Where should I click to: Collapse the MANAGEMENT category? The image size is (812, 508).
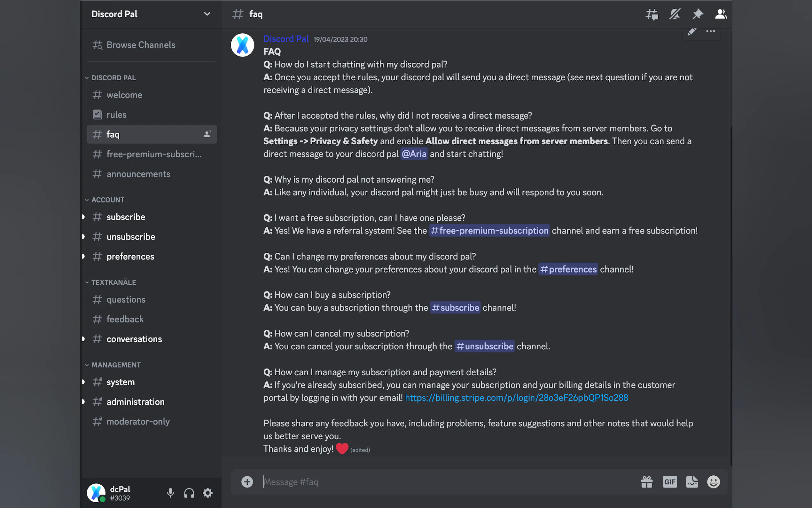tap(116, 365)
